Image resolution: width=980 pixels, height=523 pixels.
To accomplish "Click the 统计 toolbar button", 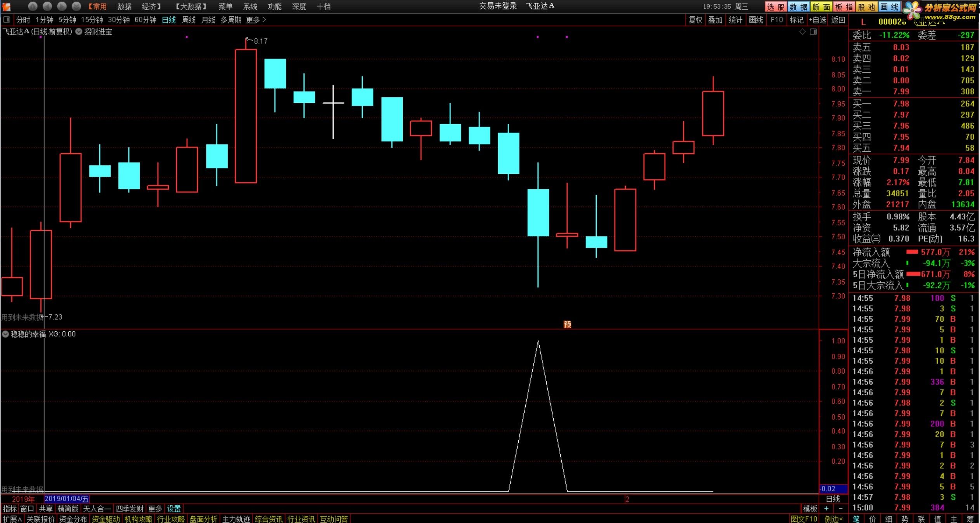I will (736, 20).
